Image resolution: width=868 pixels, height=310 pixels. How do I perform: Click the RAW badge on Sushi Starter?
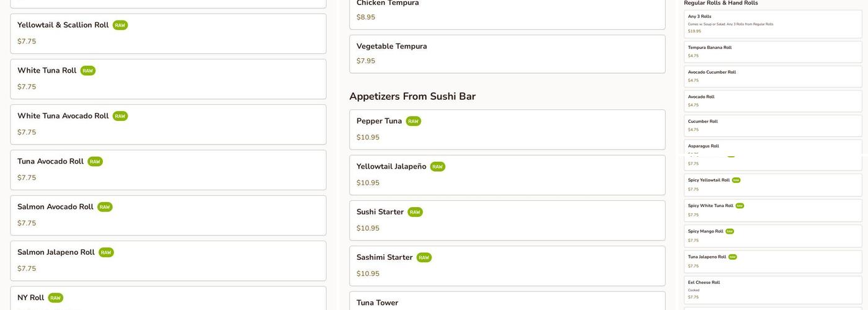click(x=415, y=212)
